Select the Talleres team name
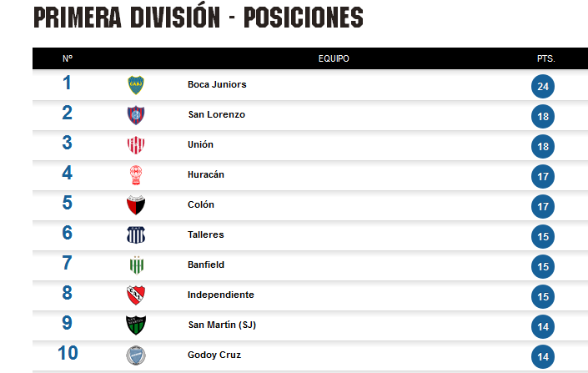The width and height of the screenshot is (588, 373). click(206, 234)
